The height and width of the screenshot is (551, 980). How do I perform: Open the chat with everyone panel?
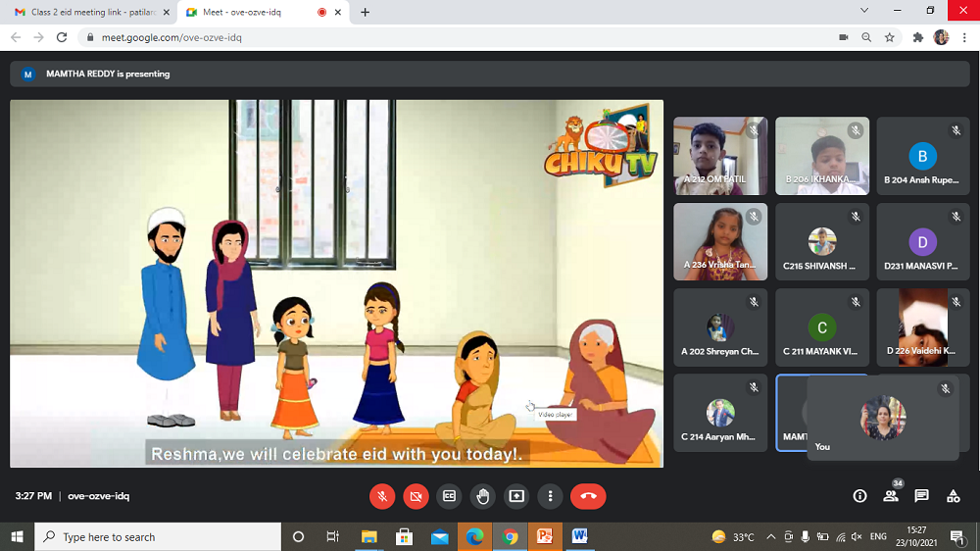(x=921, y=496)
